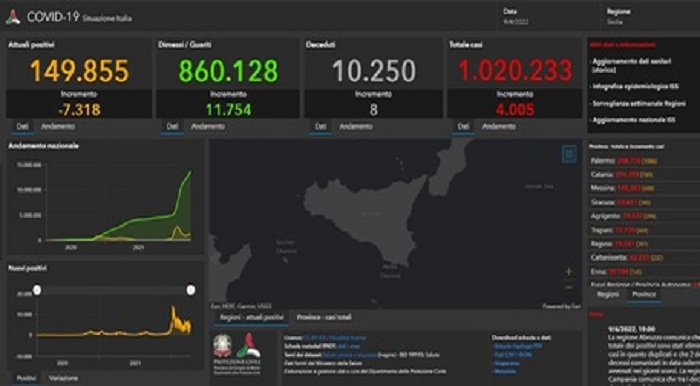Click left handle of Nuovi positivi range

point(38,291)
